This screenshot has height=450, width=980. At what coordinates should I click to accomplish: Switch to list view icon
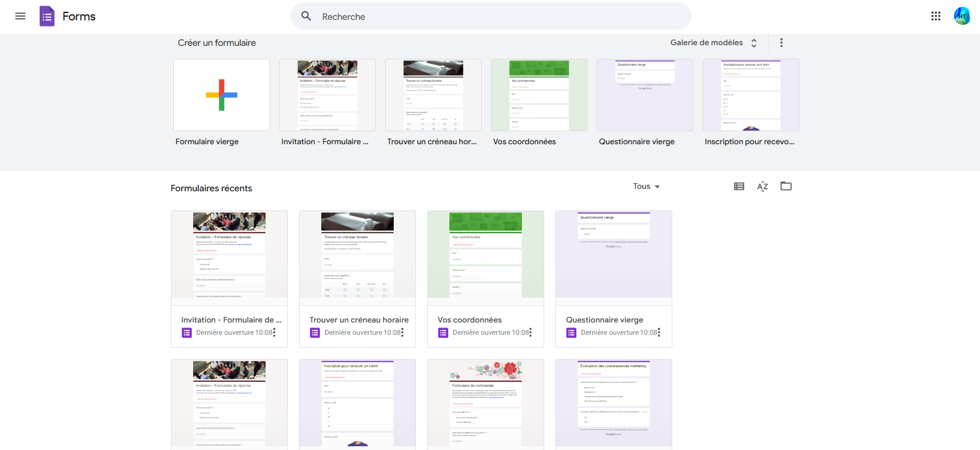pyautogui.click(x=739, y=186)
